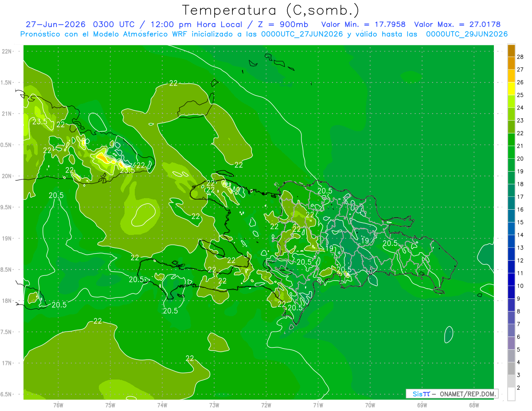This screenshot has height=411, width=532.
Task: Click the dark blue swatch between 10 and 11
Action: tap(511, 280)
